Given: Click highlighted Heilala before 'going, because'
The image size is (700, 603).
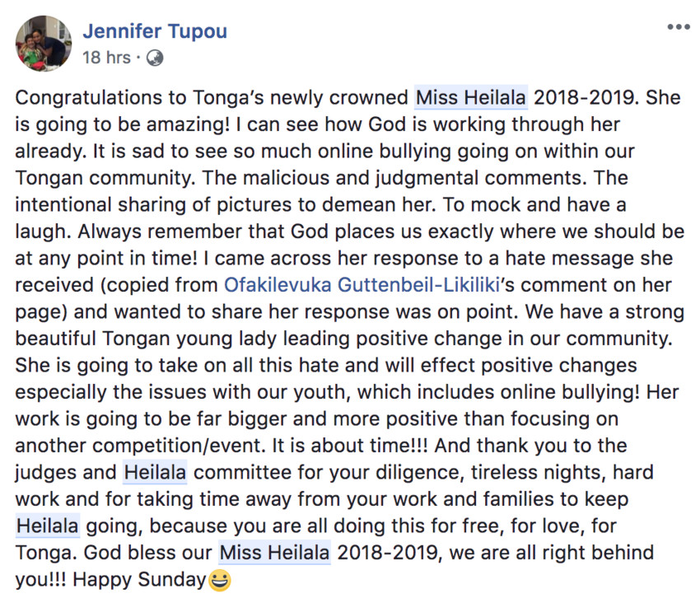Looking at the screenshot, I should coord(47,526).
